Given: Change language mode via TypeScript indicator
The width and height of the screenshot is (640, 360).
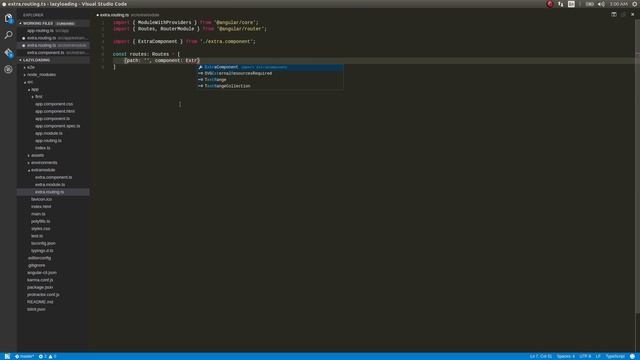Looking at the screenshot, I should point(615,356).
